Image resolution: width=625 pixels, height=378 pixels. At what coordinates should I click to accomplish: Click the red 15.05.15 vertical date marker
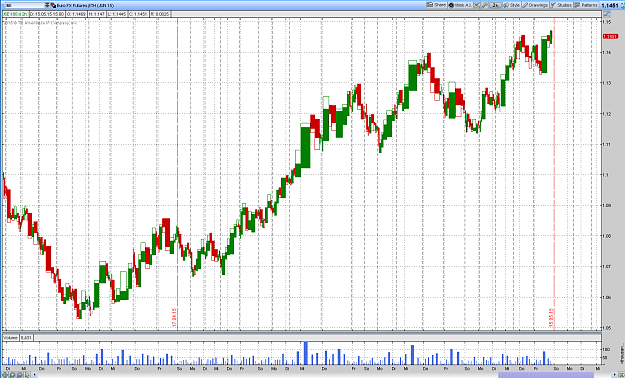(552, 317)
